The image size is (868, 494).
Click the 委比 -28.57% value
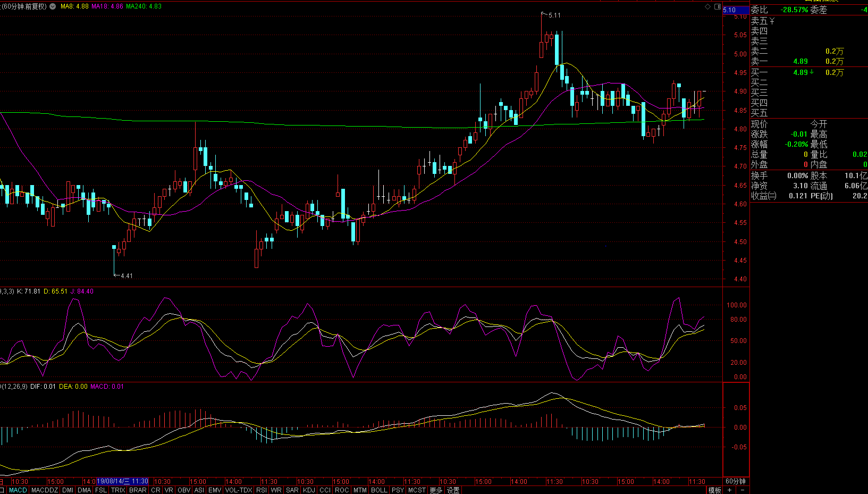click(x=794, y=10)
